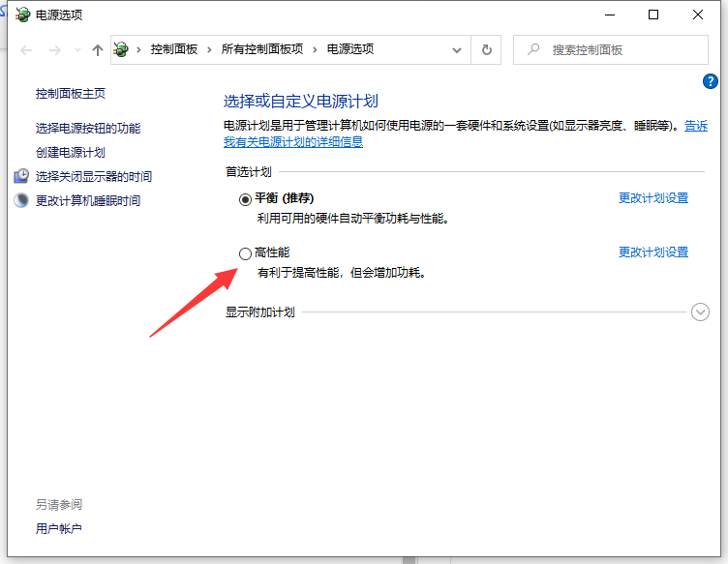Click the Back navigation arrow
This screenshot has width=728, height=564.
[x=27, y=50]
